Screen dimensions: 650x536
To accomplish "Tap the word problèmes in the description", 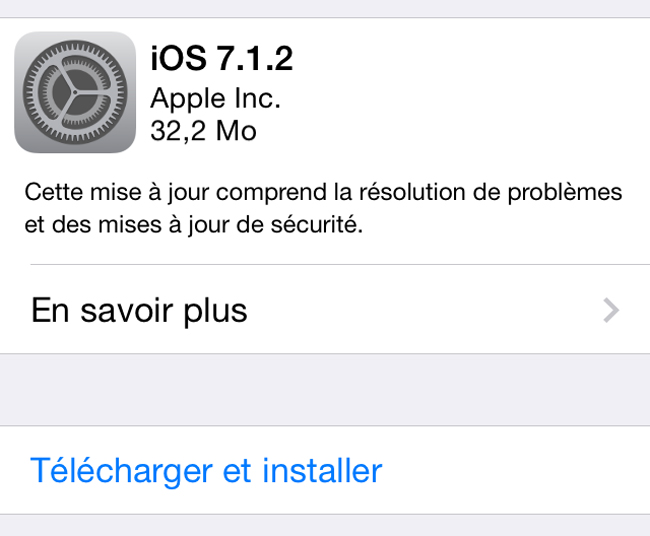I will click(x=565, y=193).
